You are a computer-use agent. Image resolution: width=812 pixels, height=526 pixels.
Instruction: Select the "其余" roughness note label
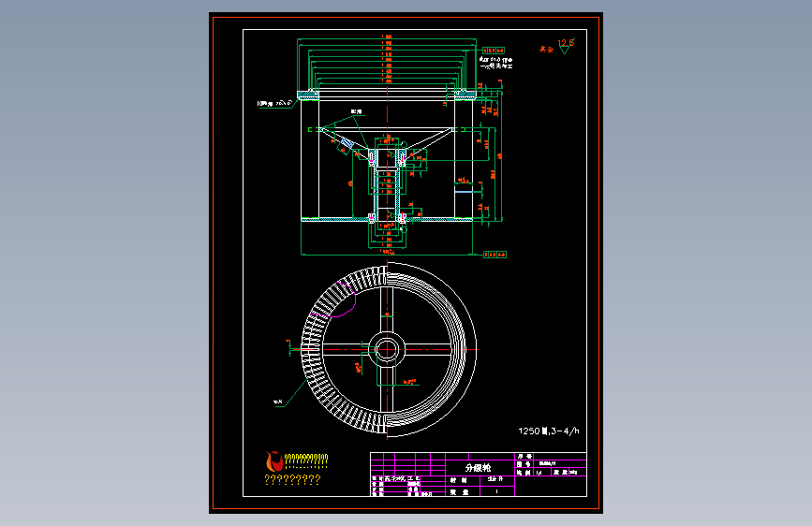pyautogui.click(x=546, y=50)
